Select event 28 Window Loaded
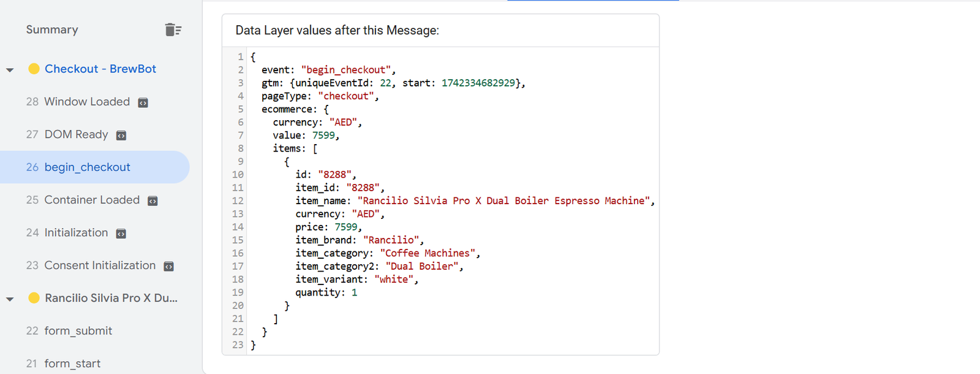 coord(86,102)
